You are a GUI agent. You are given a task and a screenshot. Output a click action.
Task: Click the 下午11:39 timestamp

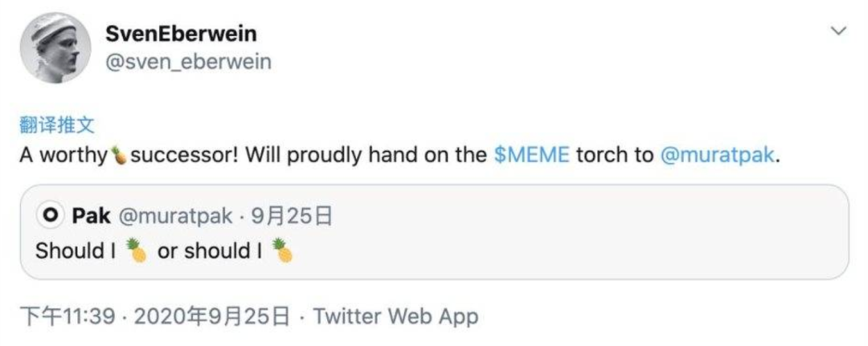point(68,317)
